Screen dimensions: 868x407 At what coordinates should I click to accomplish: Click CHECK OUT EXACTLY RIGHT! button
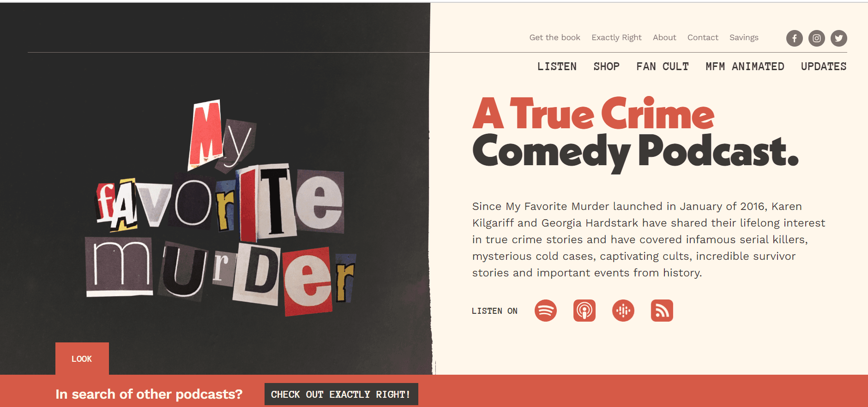pos(341,394)
